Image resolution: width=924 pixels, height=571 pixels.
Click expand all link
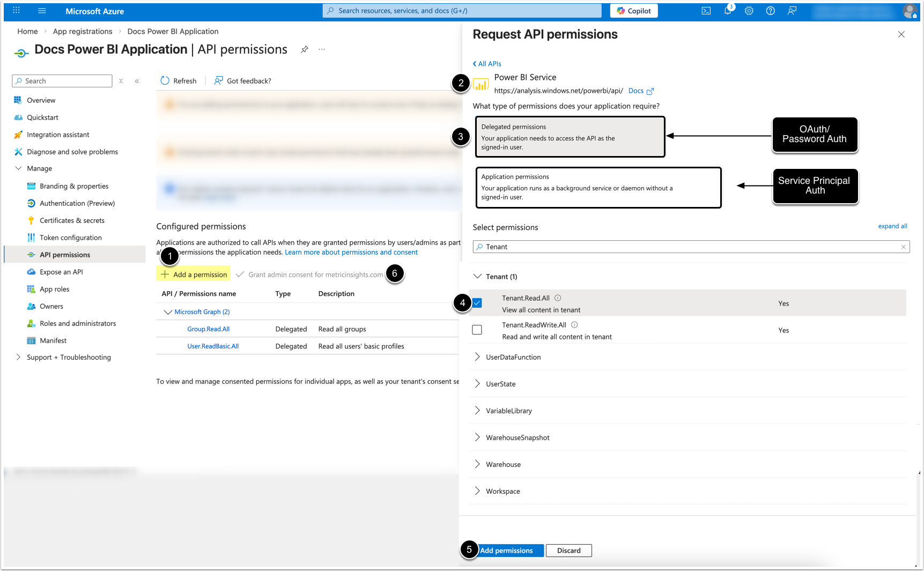tap(892, 226)
